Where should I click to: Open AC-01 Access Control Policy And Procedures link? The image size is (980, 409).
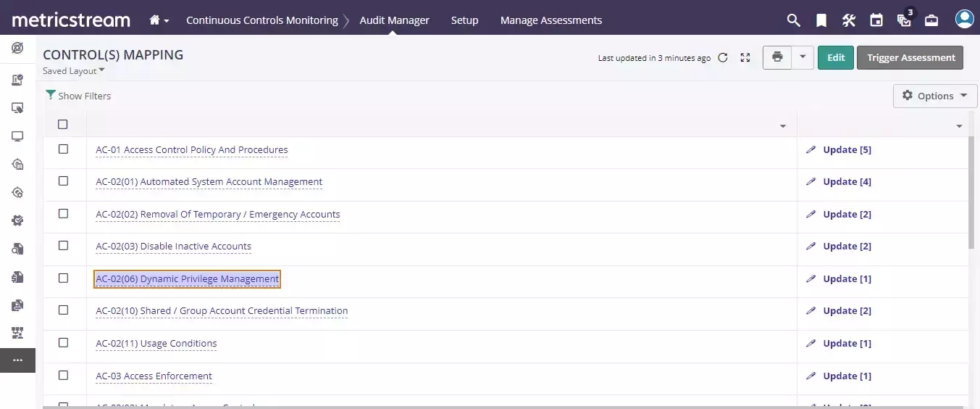pos(192,150)
